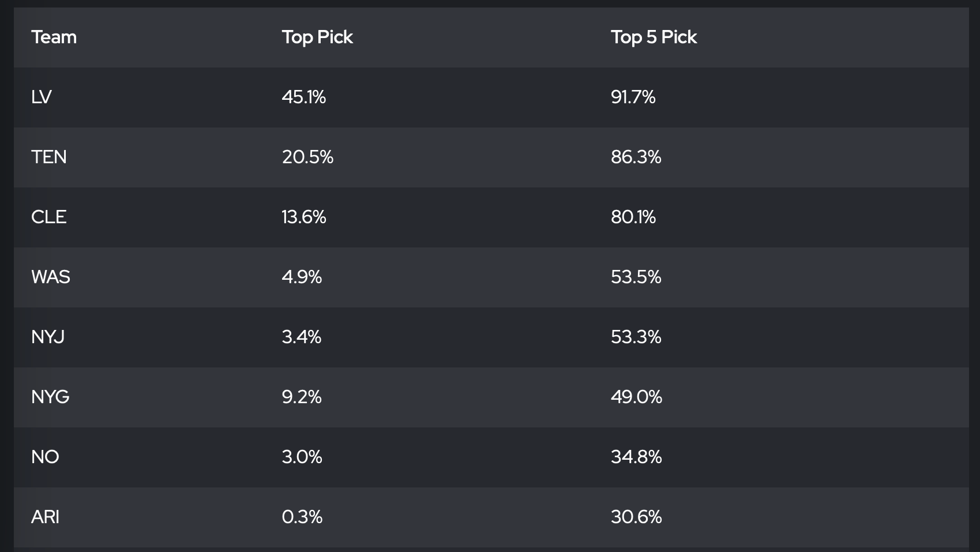Click CLE's 13.6% top pick odds
Image resolution: width=980 pixels, height=552 pixels.
[303, 217]
